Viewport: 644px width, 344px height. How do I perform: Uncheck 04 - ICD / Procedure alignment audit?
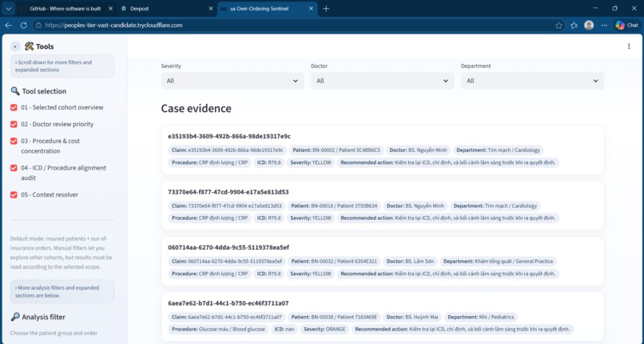(14, 168)
